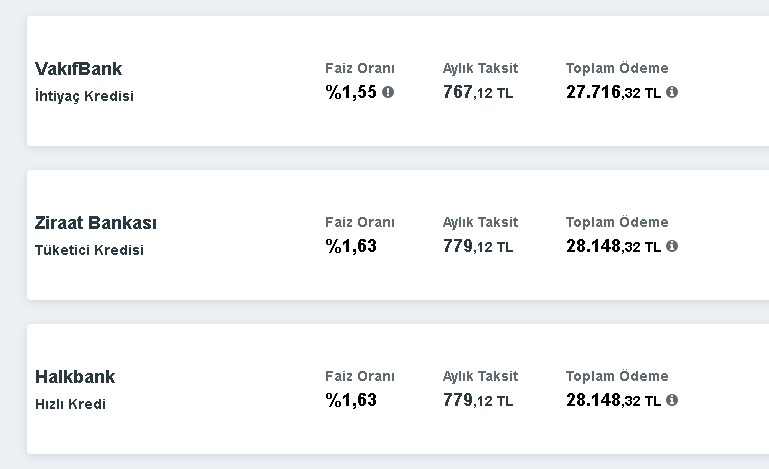Viewport: 769px width, 469px height.
Task: Click the Halkbank %1,63 interest rate
Action: pos(351,400)
